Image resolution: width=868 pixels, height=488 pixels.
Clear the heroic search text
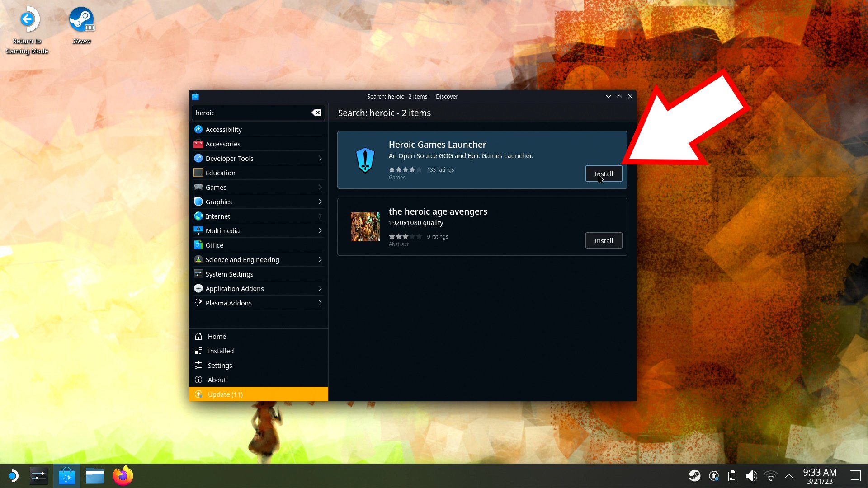coord(317,113)
